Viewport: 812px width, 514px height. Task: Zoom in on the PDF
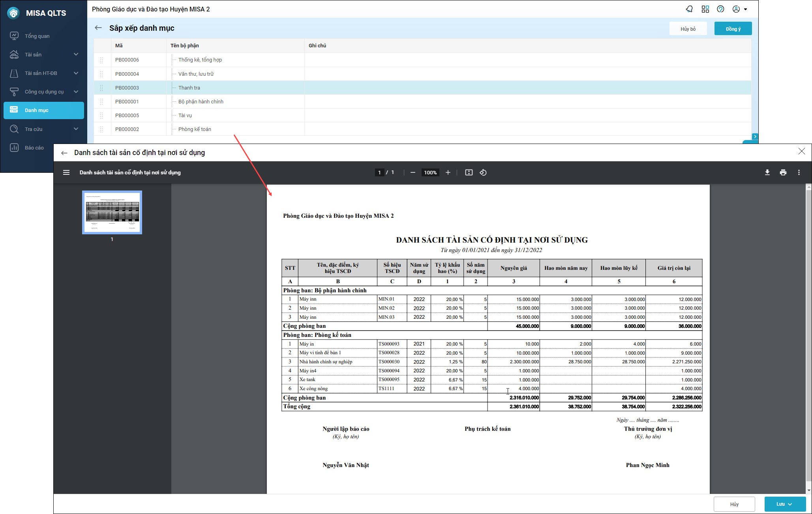448,172
